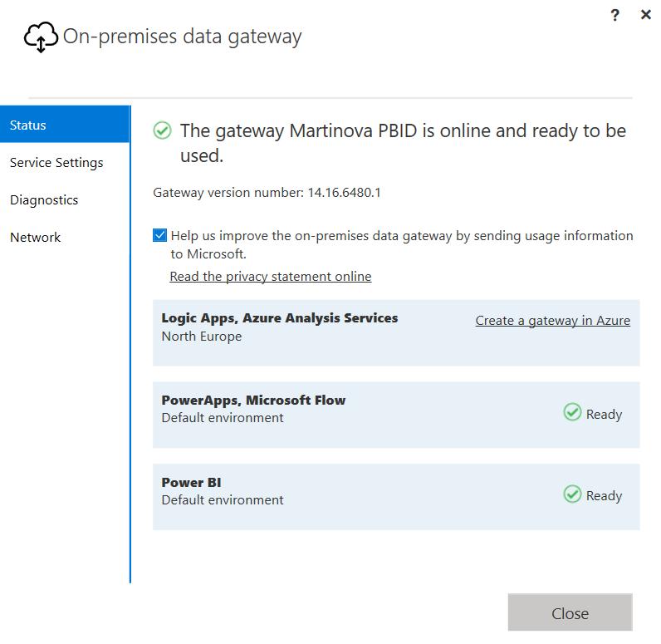Viewport: 661px width, 644px height.
Task: Close the gateway window with the X icon
Action: point(645,15)
